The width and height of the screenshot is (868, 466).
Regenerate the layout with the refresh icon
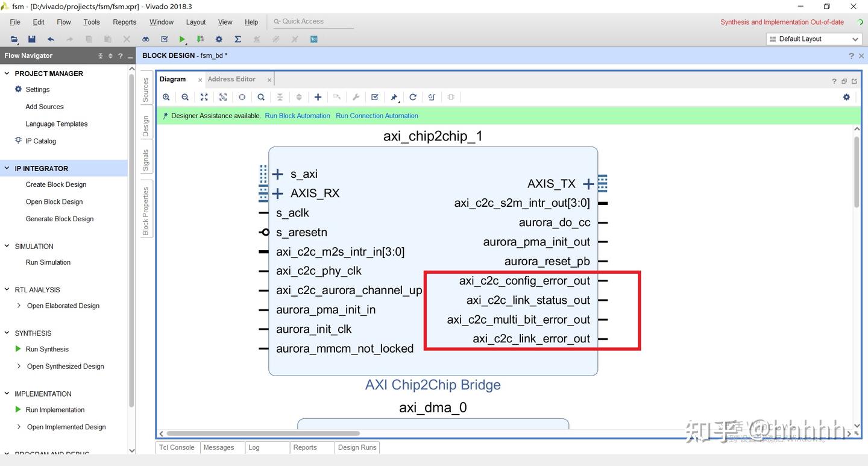click(413, 97)
